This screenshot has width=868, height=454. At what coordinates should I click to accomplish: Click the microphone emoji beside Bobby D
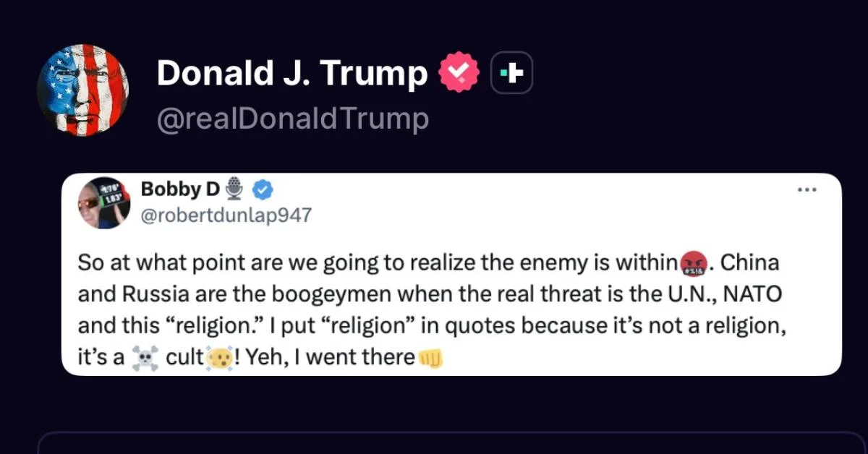234,189
